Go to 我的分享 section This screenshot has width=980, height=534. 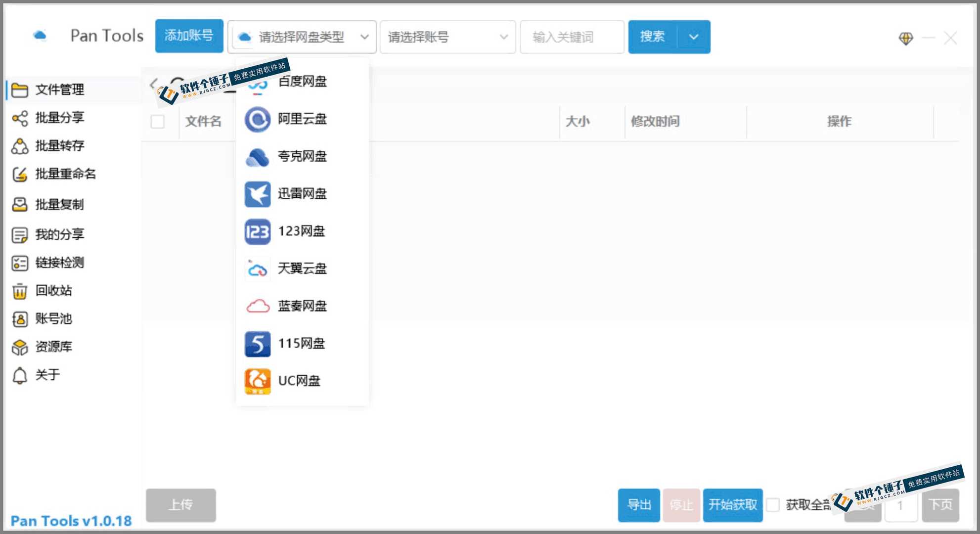(74, 235)
